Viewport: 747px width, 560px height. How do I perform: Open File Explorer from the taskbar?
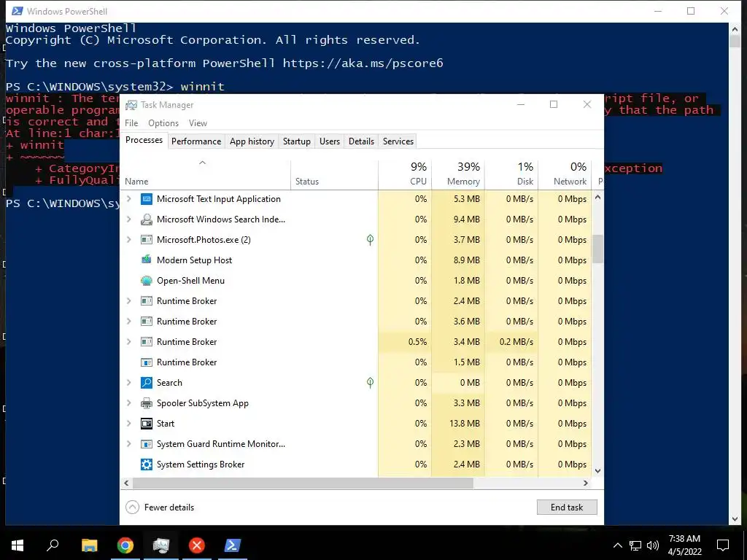(x=89, y=545)
